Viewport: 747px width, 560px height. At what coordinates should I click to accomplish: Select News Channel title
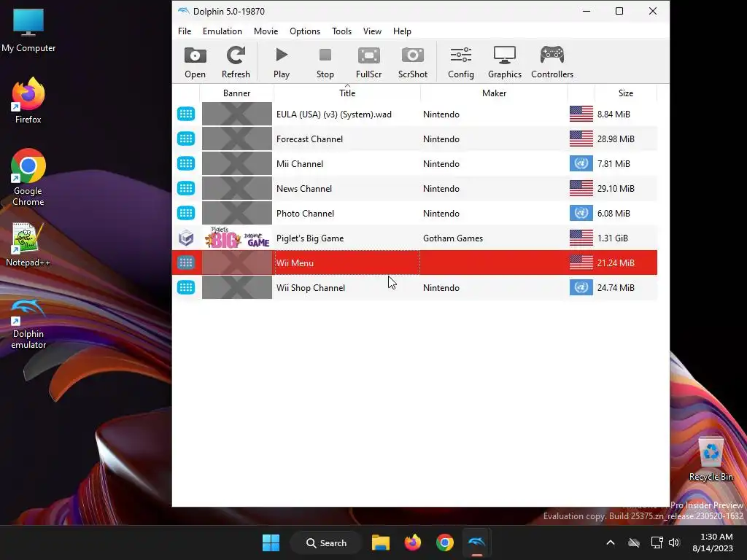pos(304,189)
